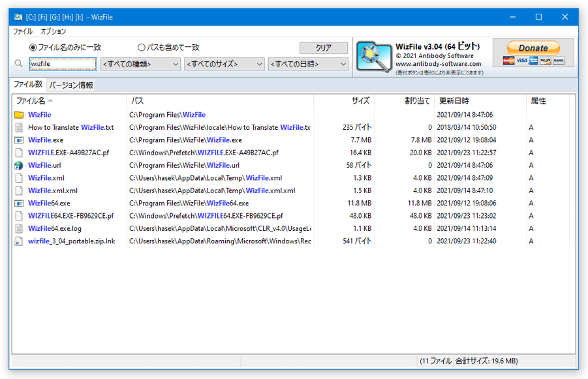Click the status bar total 11 ファイル text
Viewport: 588px width, 379px height.
[x=469, y=361]
